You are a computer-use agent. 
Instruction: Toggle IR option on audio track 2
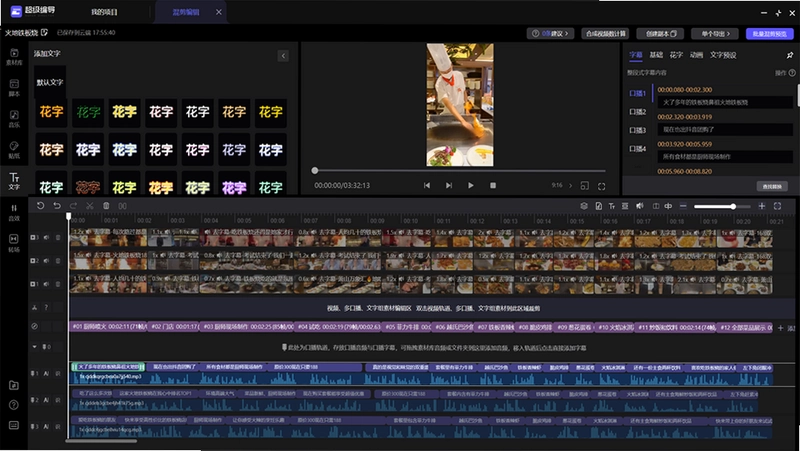(x=58, y=400)
